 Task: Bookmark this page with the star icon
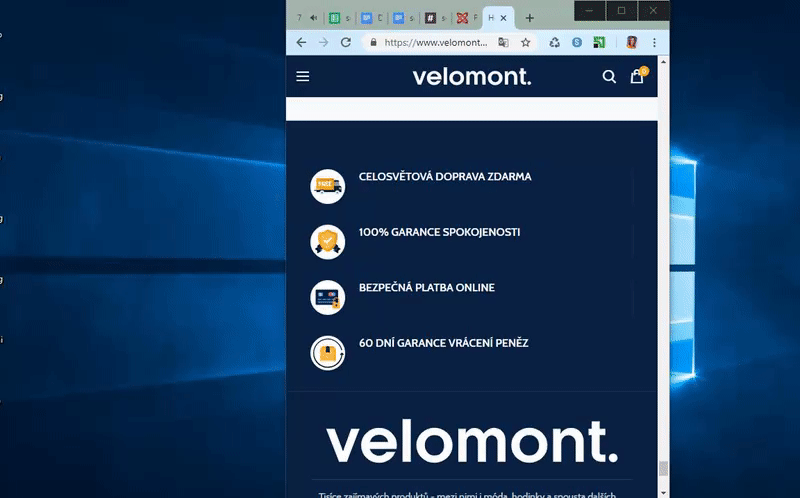526,42
